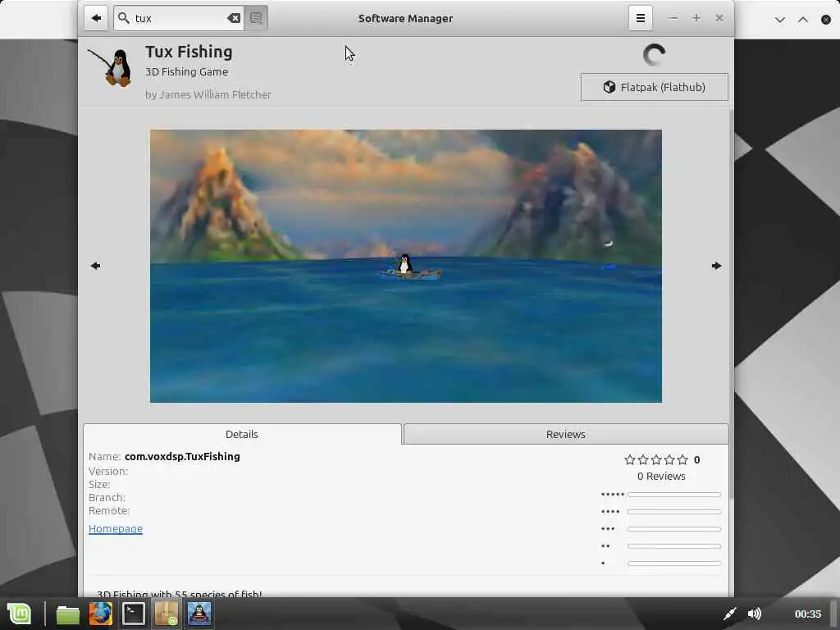Clear the search text 'tux'
This screenshot has height=630, width=840.
(x=234, y=18)
